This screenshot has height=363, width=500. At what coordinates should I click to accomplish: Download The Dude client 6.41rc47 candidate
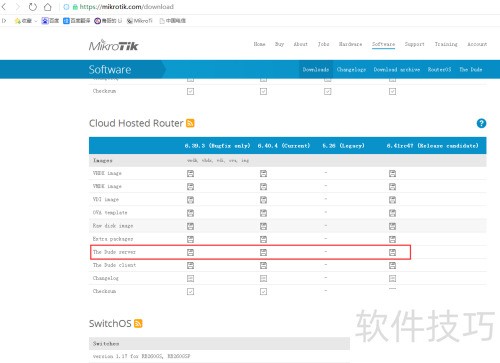point(392,265)
